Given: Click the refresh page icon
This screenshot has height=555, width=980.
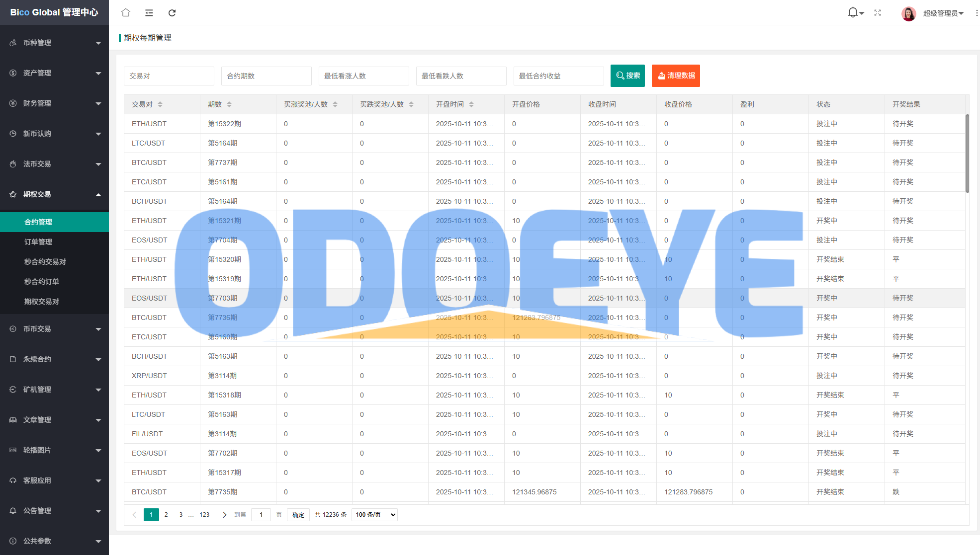Looking at the screenshot, I should 172,12.
